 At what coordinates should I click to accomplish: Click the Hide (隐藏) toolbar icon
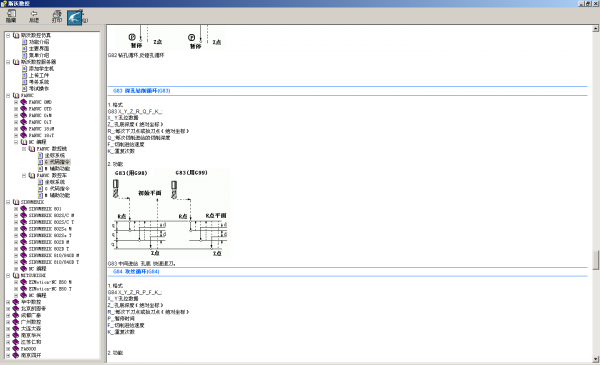(11, 16)
